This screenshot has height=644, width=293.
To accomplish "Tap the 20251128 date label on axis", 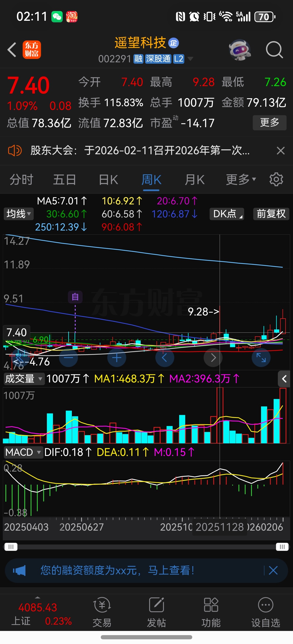I will coord(220,527).
